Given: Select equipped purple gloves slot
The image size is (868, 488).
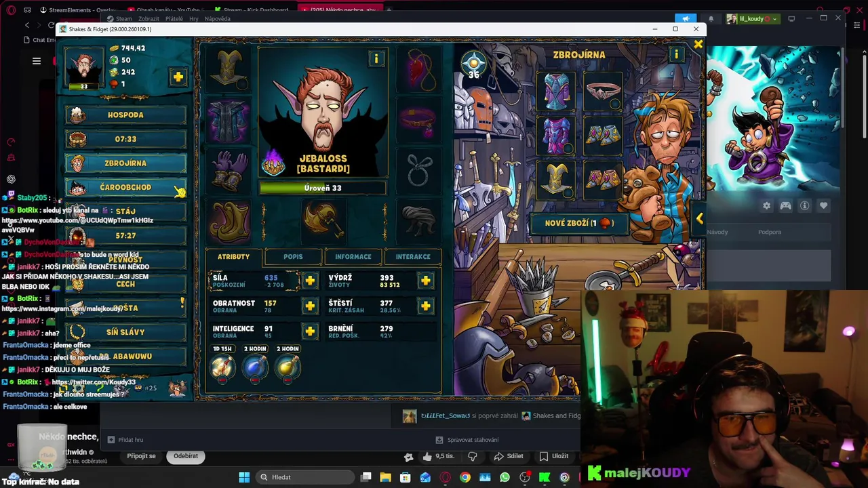Looking at the screenshot, I should [229, 170].
